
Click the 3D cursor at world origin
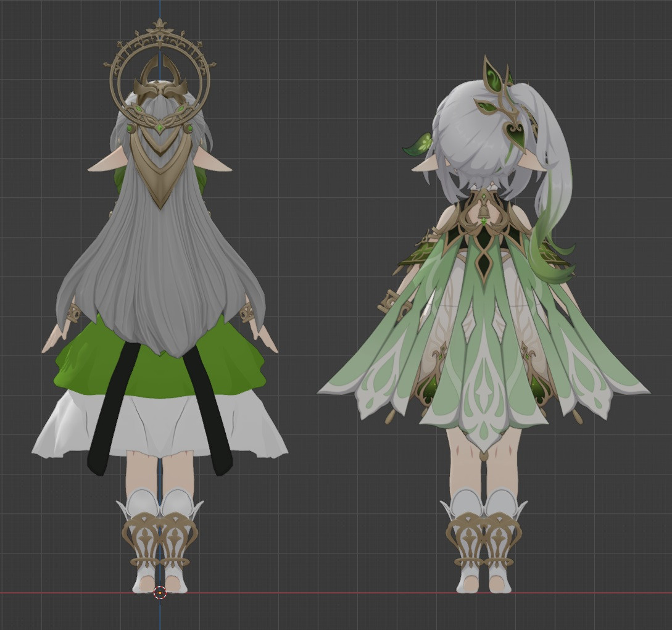[x=159, y=594]
